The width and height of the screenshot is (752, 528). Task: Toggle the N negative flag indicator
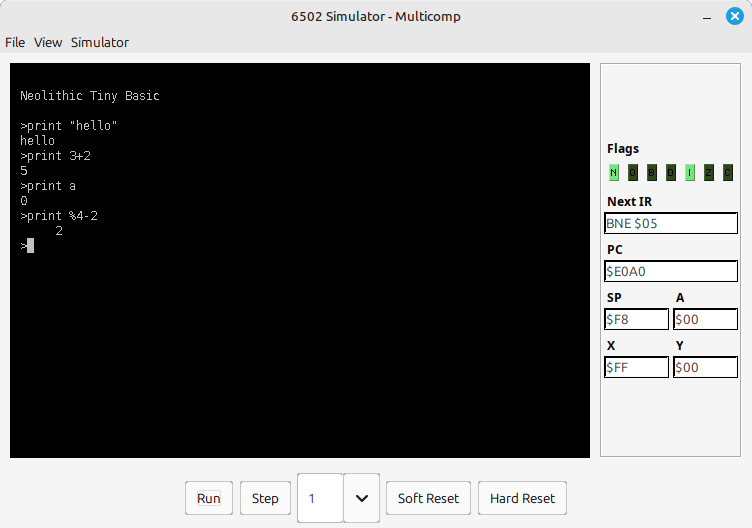tap(613, 173)
